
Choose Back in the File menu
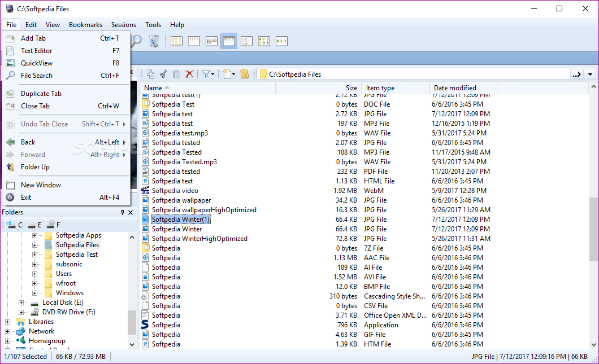click(66, 142)
